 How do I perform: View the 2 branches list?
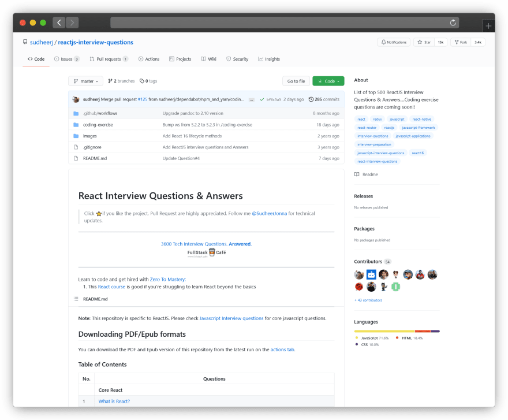pos(121,81)
